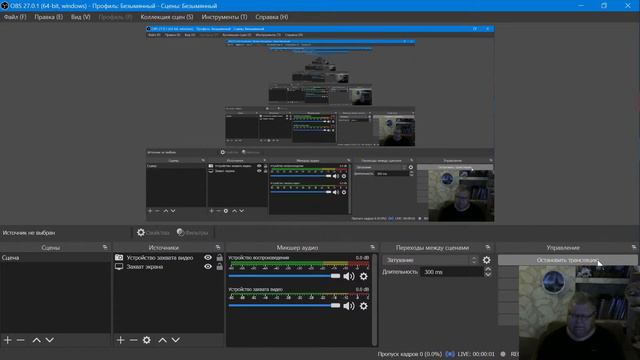
Task: Click the webcam overlay thumbnail
Action: (579, 313)
